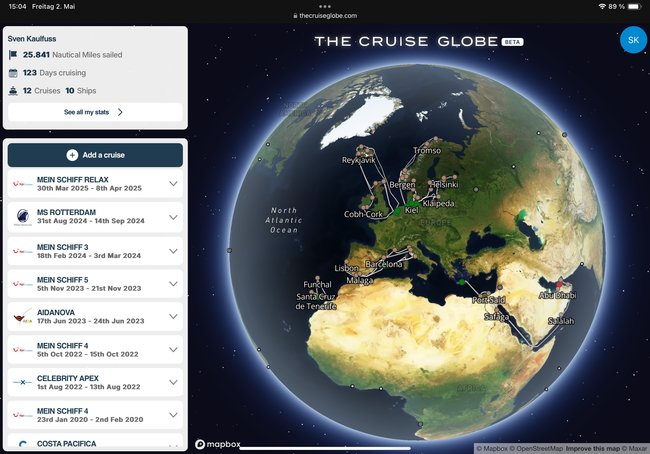This screenshot has width=650, height=454.
Task: Click the 10 Ships stat
Action: pyautogui.click(x=81, y=91)
